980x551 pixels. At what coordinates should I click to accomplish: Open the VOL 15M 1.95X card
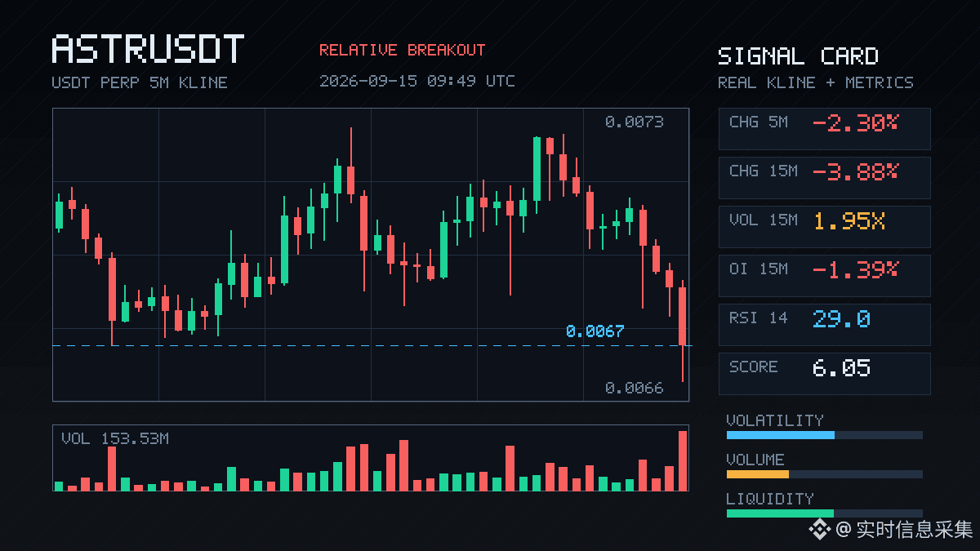point(824,227)
